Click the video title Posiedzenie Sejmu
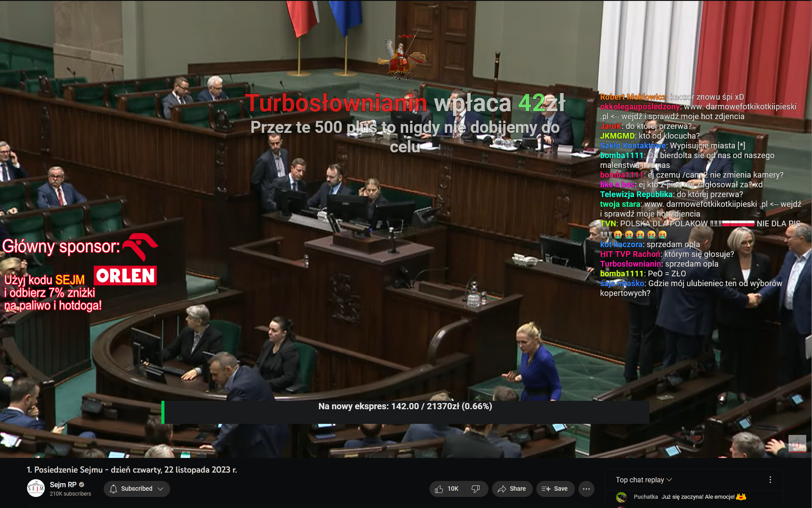 pyautogui.click(x=132, y=469)
